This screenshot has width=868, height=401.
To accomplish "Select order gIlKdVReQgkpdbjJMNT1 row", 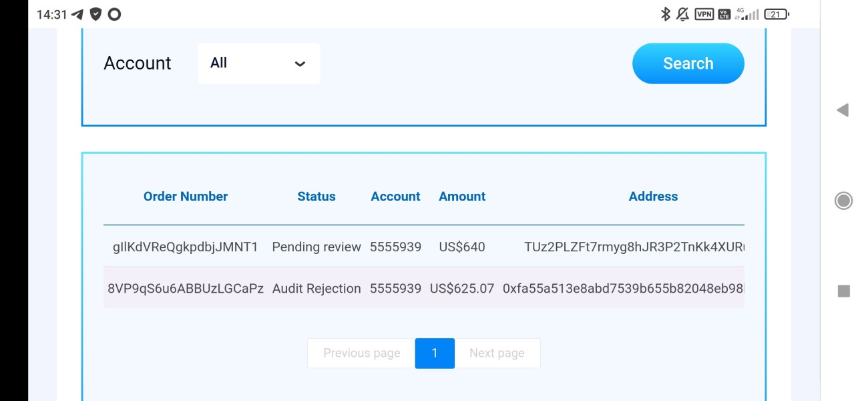I will point(186,247).
